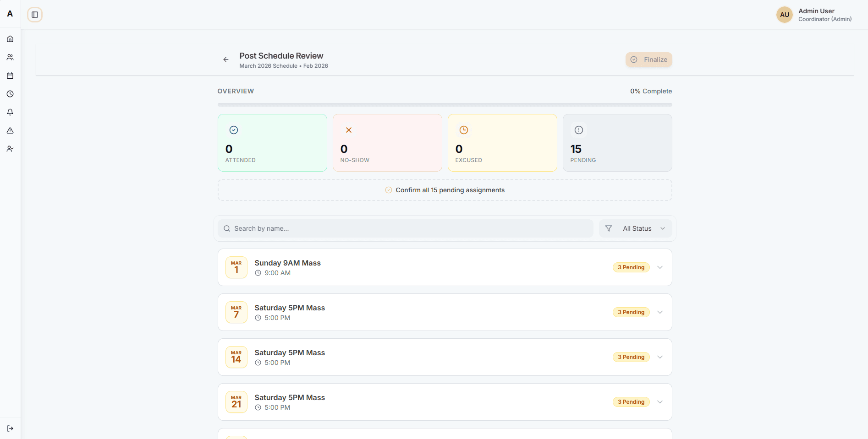Click the 0% Complete progress bar
868x439 pixels.
(x=445, y=104)
